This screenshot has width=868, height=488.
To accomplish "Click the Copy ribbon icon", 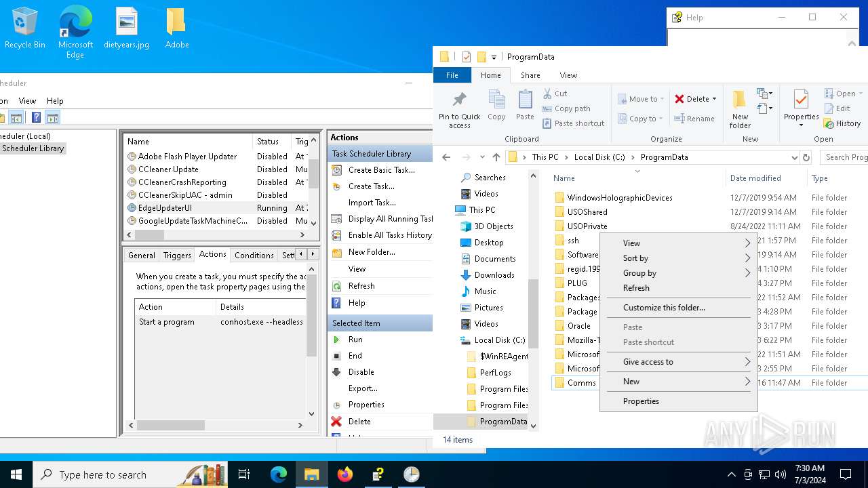I will pyautogui.click(x=496, y=106).
